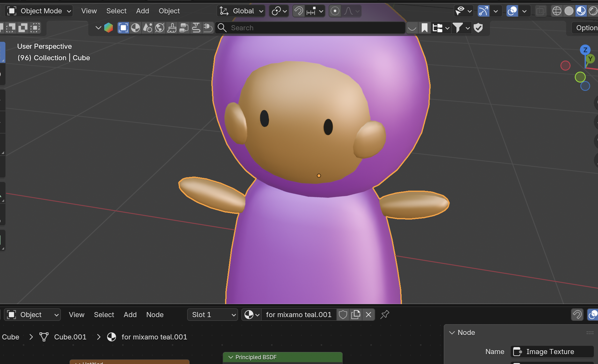Toggle fake user shield for the material
Image resolution: width=598 pixels, height=364 pixels.
click(x=343, y=315)
